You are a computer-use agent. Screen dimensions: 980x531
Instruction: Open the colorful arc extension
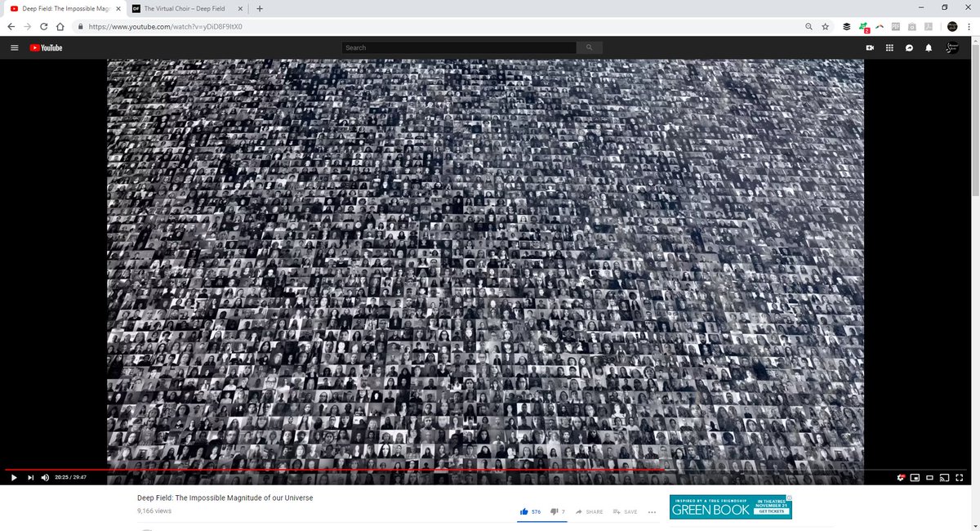click(x=880, y=26)
